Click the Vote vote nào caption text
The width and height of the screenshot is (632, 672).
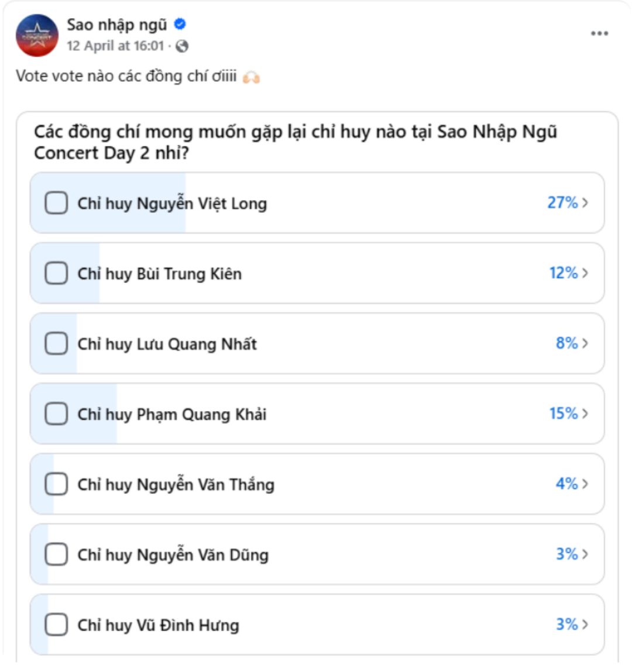point(126,76)
